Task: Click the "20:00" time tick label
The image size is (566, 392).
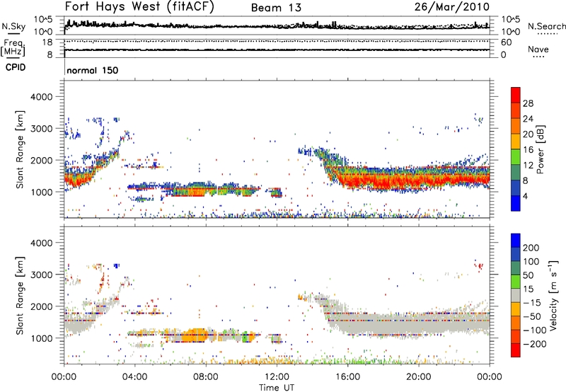Action: tap(418, 377)
